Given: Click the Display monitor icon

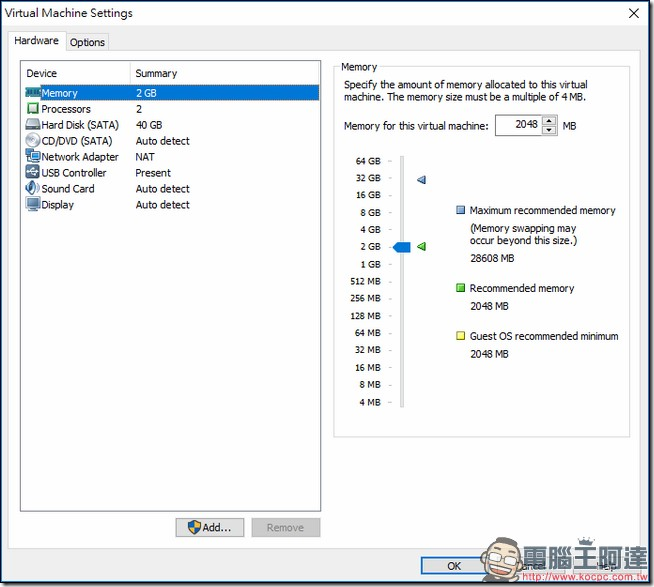Looking at the screenshot, I should (x=33, y=204).
